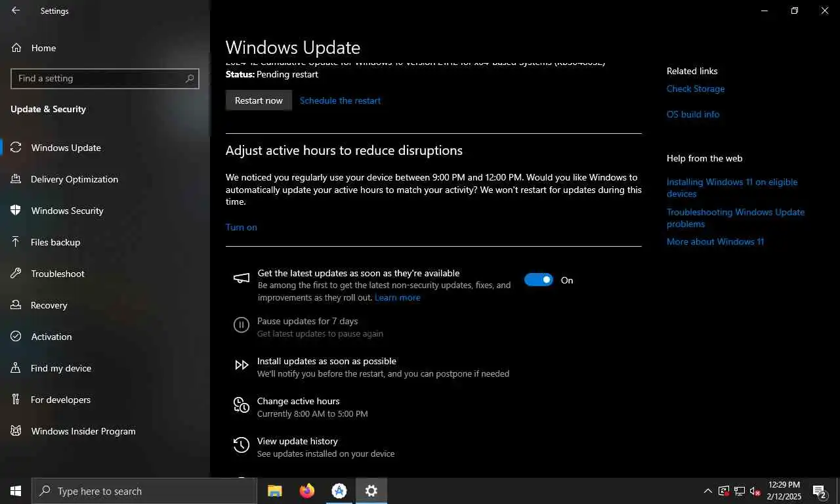Screen dimensions: 840x504
Task: Click the shield icon for Windows Security
Action: click(x=16, y=211)
